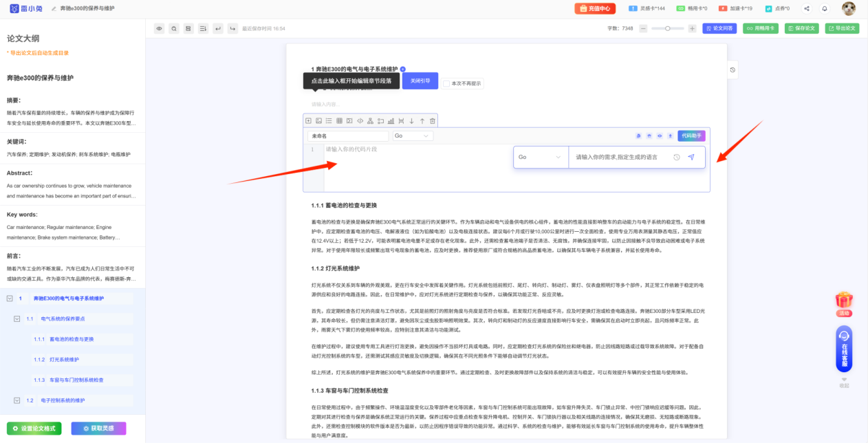Insert code block from block toolbar

point(360,121)
